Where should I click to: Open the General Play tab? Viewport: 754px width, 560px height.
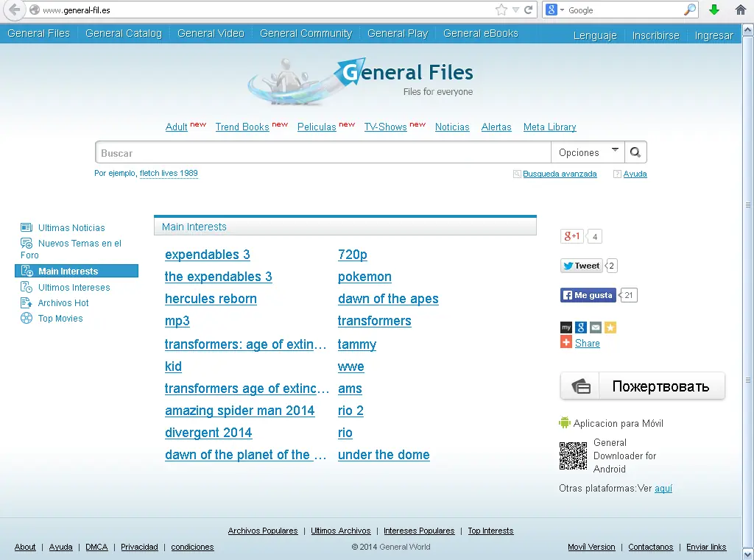tap(398, 33)
